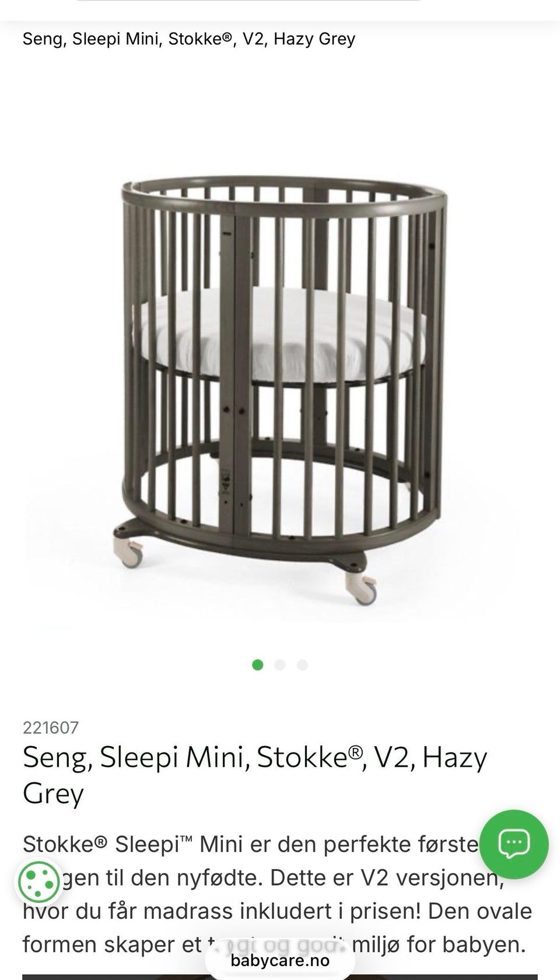Select the large product title heading
The width and height of the screenshot is (560, 980).
(x=255, y=775)
